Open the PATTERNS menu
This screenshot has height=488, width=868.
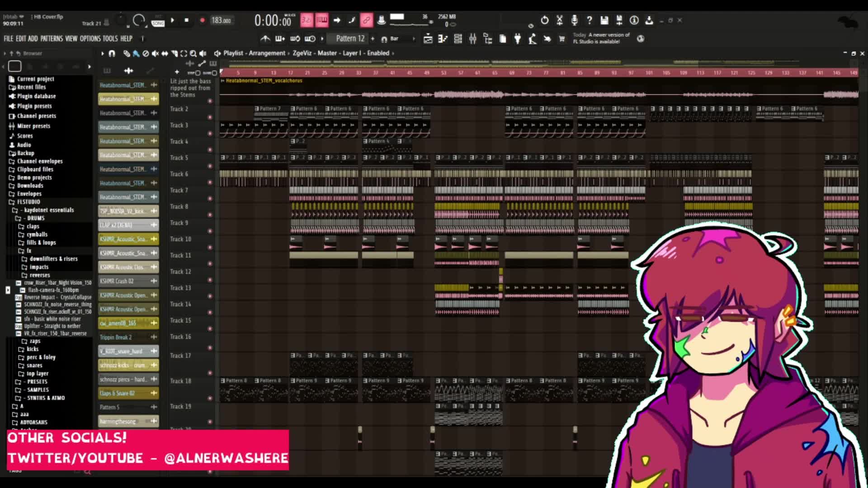coord(52,39)
